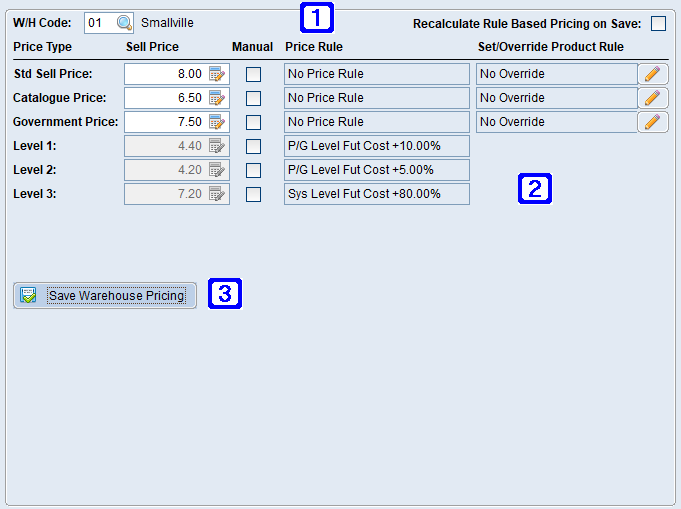Open calculator icon beside Government Price
Viewport: 681px width, 509px height.
click(218, 122)
